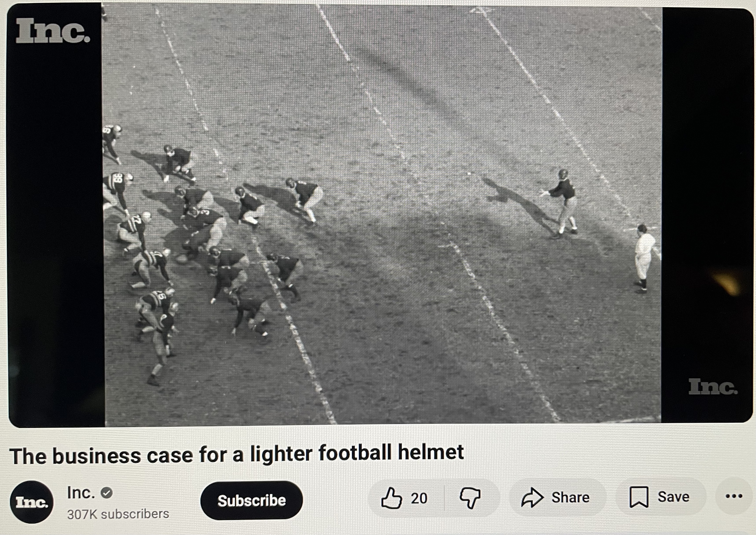Viewport: 756px width, 535px height.
Task: Click the thumbs-down dislike icon
Action: point(470,498)
